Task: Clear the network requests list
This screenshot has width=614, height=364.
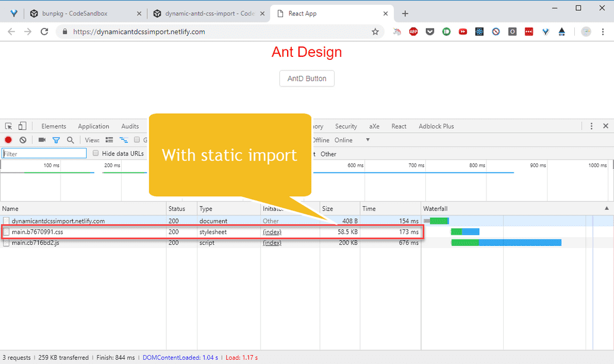Action: (23, 140)
